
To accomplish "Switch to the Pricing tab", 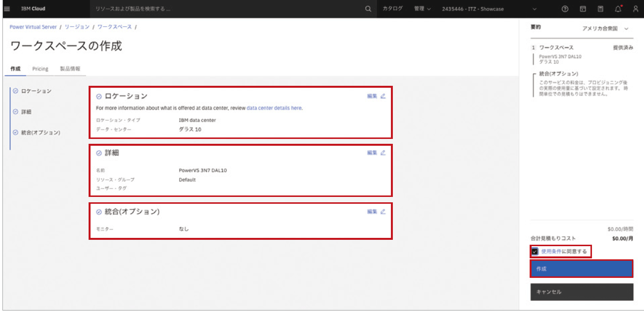I will coord(40,69).
